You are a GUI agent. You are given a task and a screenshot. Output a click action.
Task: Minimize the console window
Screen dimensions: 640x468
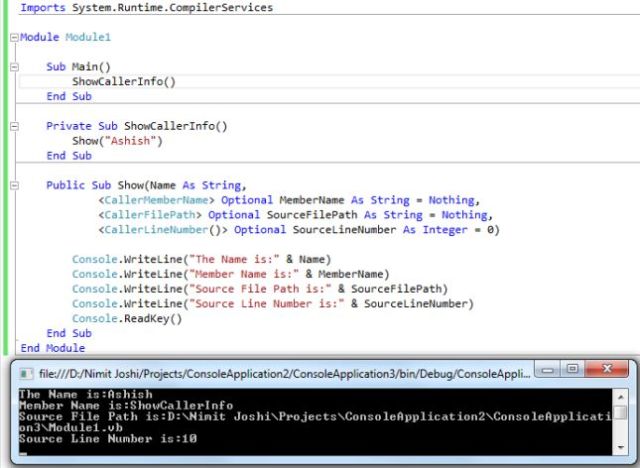point(547,370)
